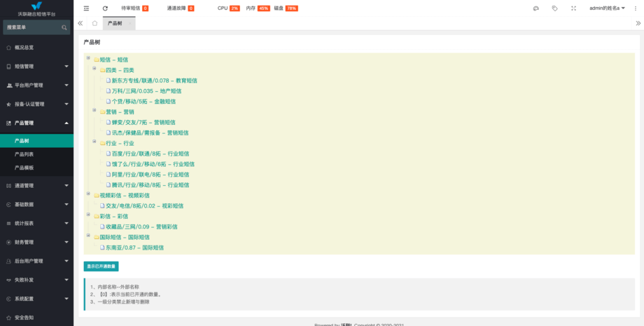
Task: Click the 财务管理 yen icon
Action: coord(8,242)
